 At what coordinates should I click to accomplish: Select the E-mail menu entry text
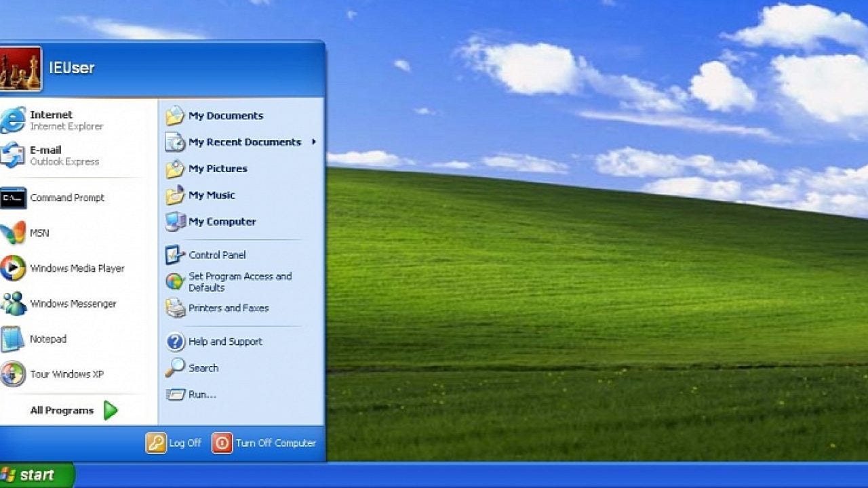pos(45,150)
